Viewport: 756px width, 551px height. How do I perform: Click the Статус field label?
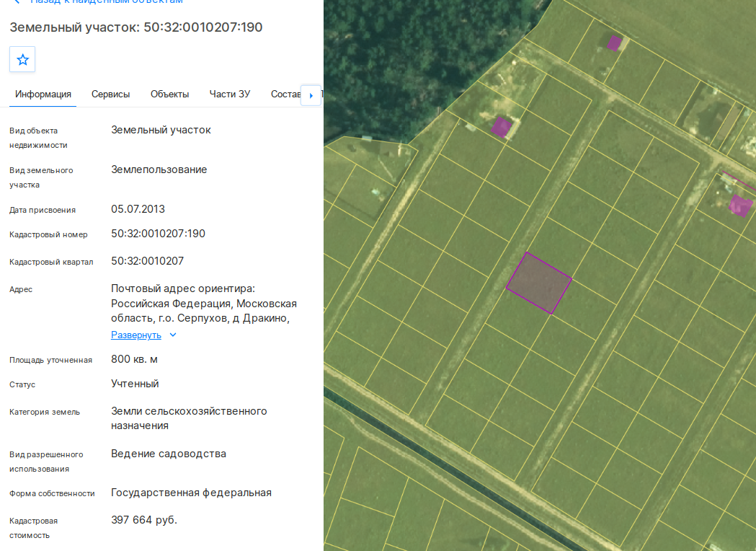coord(22,384)
